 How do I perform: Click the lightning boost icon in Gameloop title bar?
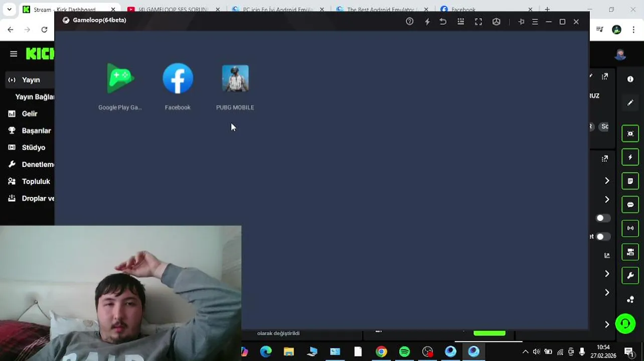(x=427, y=22)
